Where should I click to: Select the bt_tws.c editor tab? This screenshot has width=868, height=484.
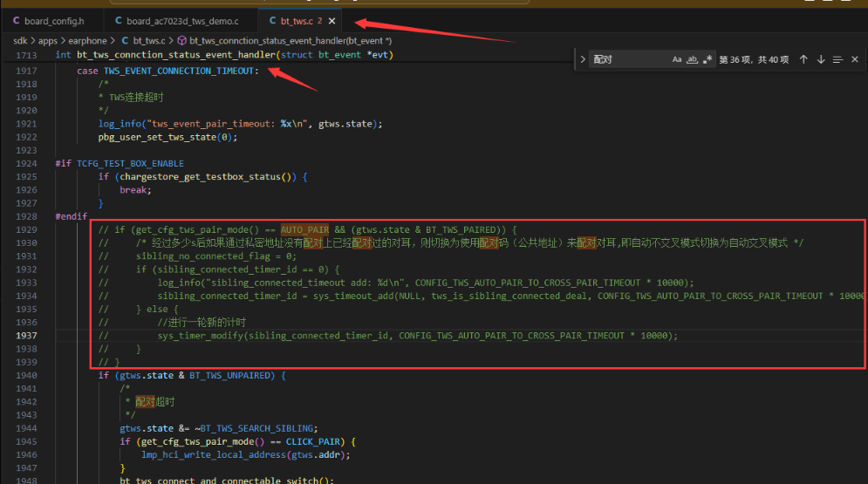pyautogui.click(x=296, y=21)
